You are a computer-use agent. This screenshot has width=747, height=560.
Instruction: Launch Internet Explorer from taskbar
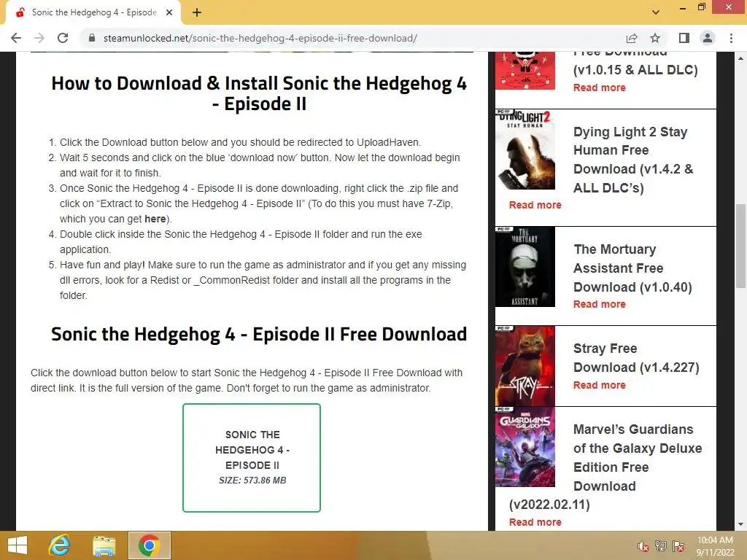60,545
